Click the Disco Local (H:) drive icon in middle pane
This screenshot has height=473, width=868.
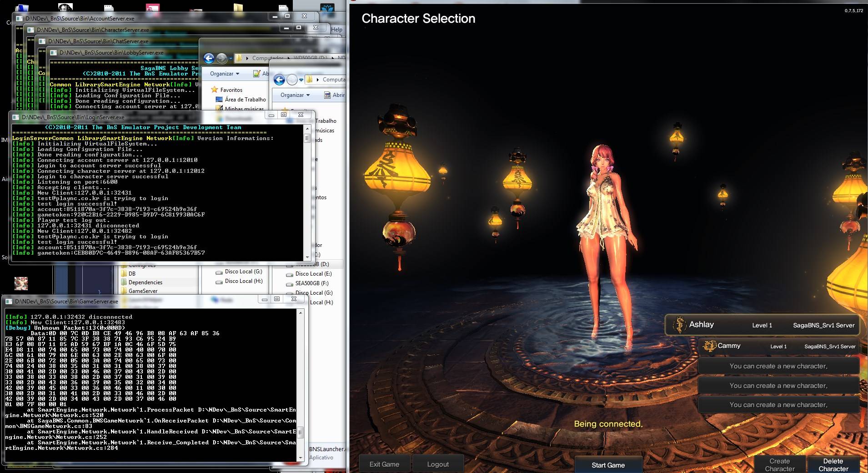[219, 281]
